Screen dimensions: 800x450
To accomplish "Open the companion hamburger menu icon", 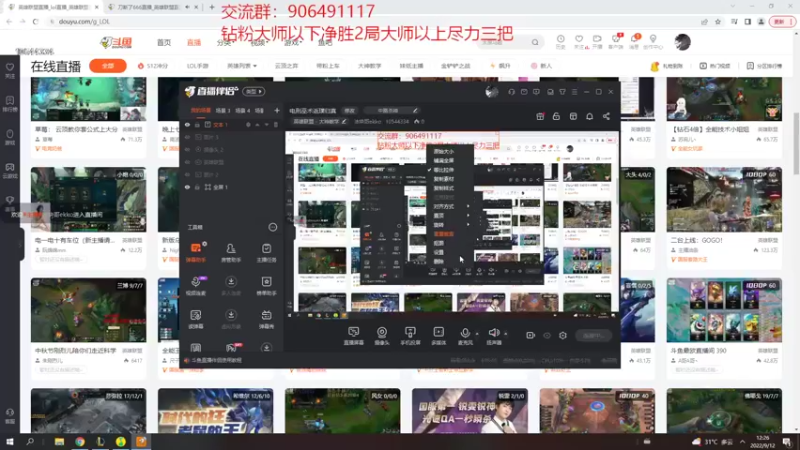I will pyautogui.click(x=574, y=92).
